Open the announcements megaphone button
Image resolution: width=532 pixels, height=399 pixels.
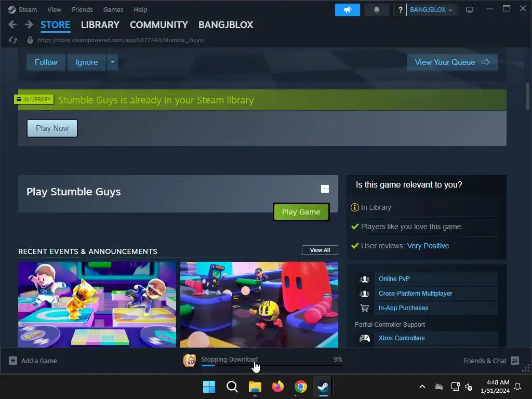[348, 10]
